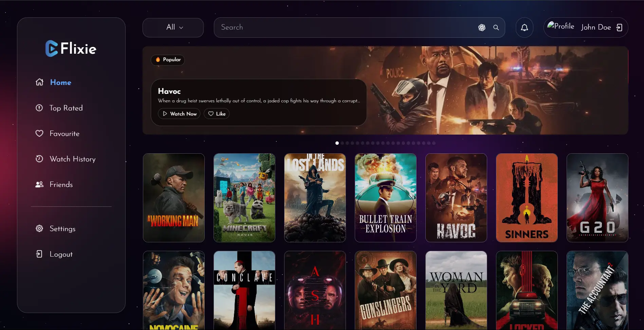Click Logout in the sidebar

pyautogui.click(x=61, y=254)
